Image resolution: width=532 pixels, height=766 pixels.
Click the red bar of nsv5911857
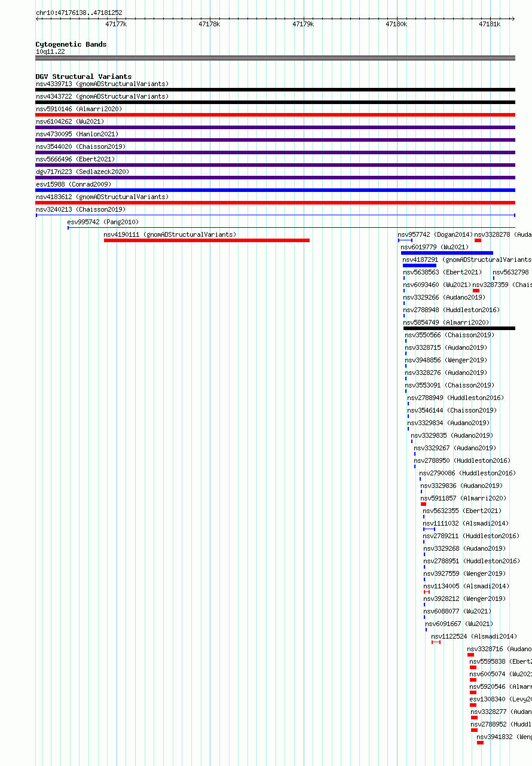click(423, 504)
